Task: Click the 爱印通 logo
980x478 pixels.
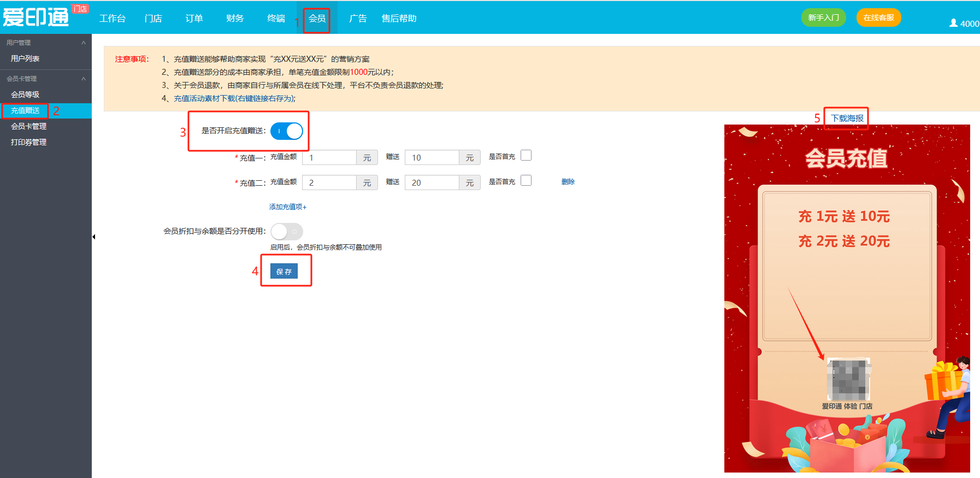Action: pyautogui.click(x=36, y=17)
